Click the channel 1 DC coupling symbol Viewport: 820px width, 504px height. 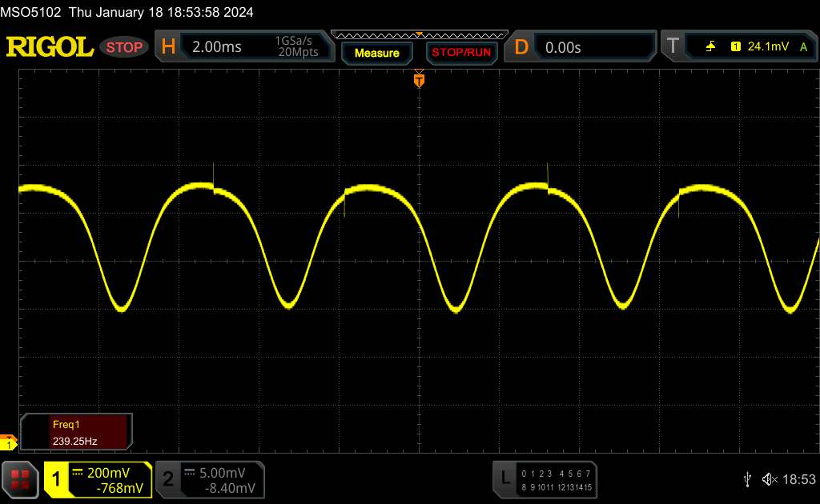(78, 473)
